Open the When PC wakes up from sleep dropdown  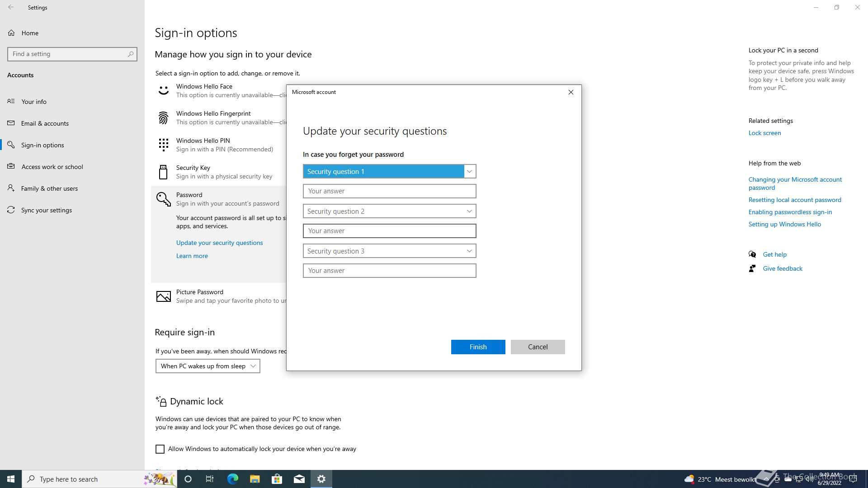[x=208, y=366]
